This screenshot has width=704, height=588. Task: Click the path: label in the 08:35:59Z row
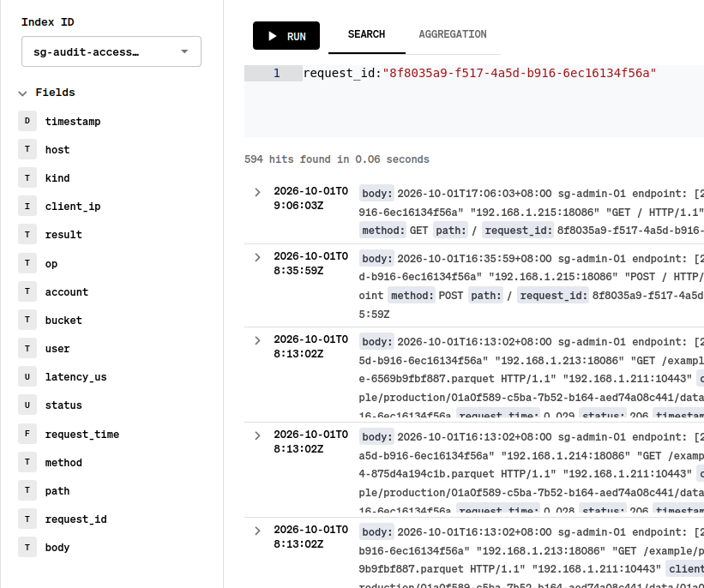point(486,296)
